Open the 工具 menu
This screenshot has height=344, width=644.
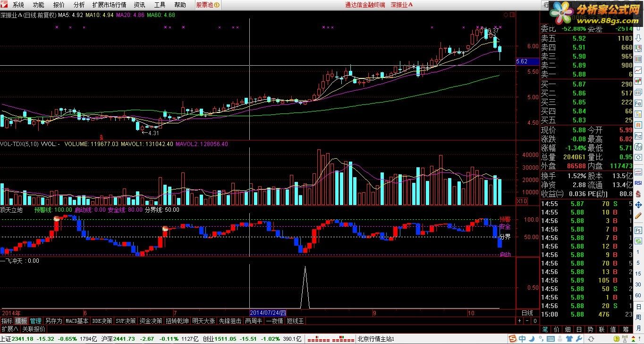coord(160,5)
